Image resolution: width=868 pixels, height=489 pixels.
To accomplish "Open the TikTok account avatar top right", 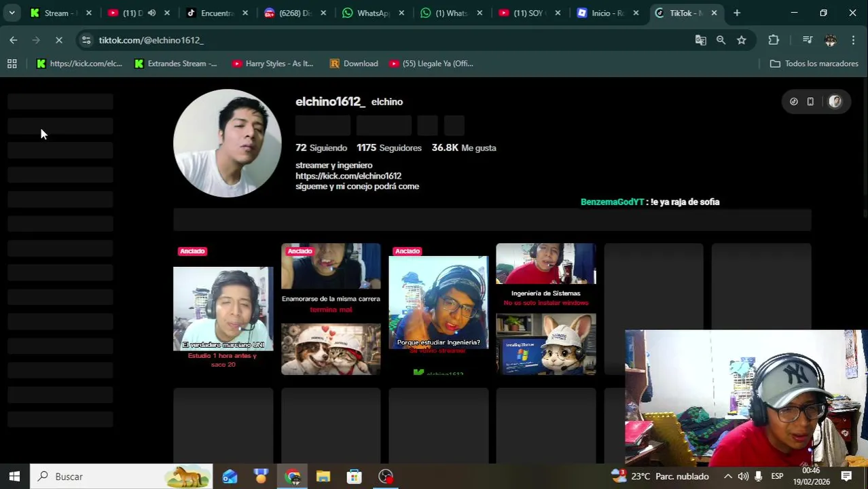I will (835, 102).
